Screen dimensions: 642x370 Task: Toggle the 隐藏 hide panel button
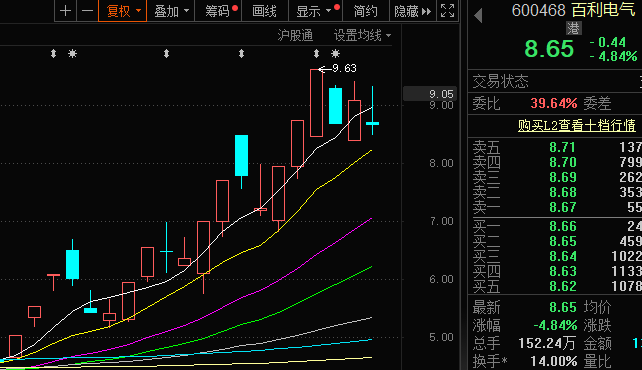tap(413, 11)
